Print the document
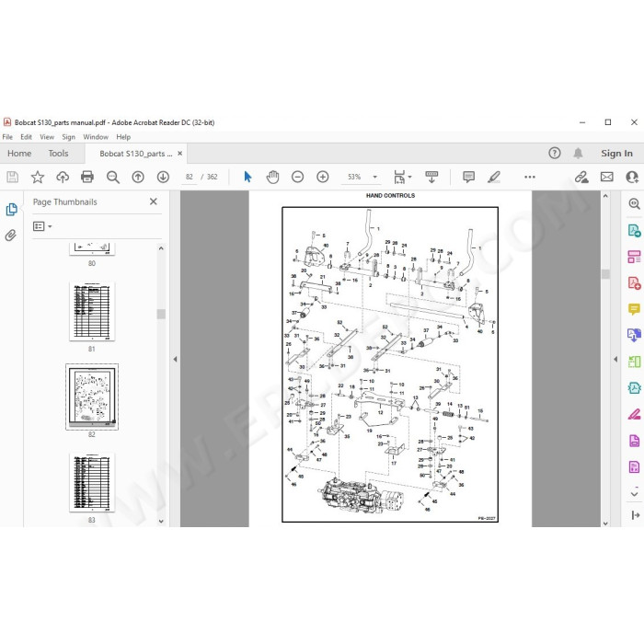The width and height of the screenshot is (644, 644). (x=87, y=177)
